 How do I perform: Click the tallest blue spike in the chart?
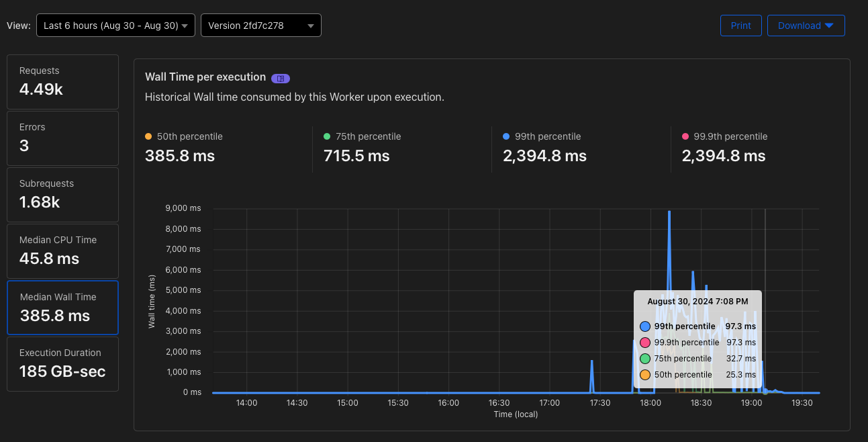tap(669, 214)
